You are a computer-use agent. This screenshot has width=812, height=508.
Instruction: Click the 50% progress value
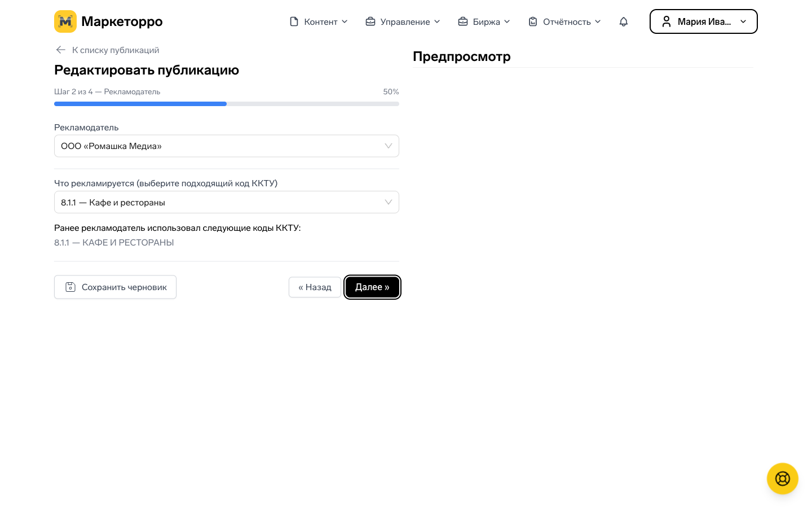point(391,91)
